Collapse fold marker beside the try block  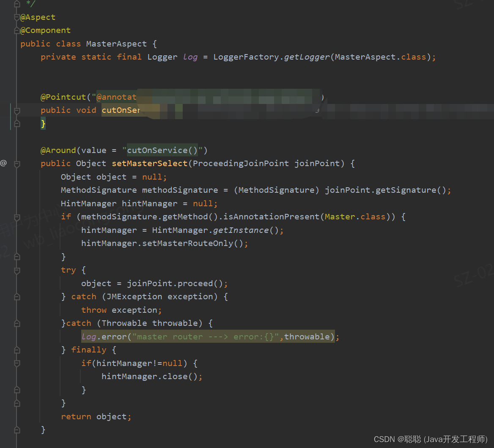click(x=17, y=270)
